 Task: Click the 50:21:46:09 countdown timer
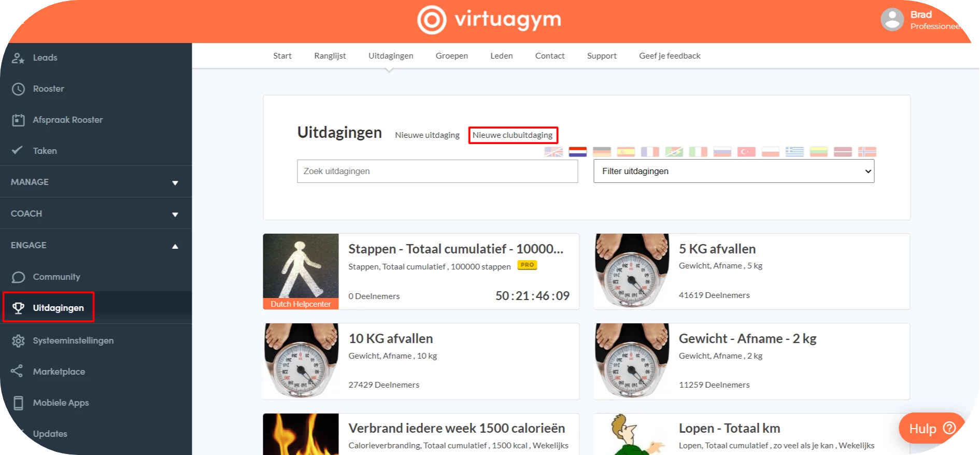(x=532, y=296)
